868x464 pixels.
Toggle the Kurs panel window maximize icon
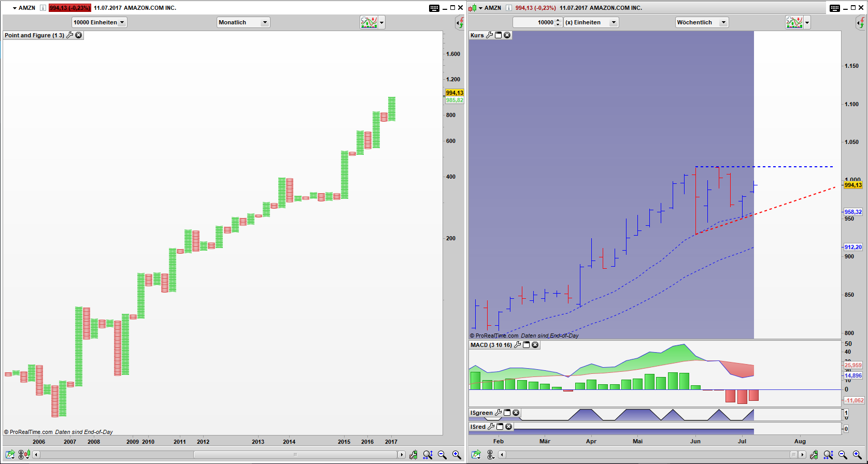498,35
